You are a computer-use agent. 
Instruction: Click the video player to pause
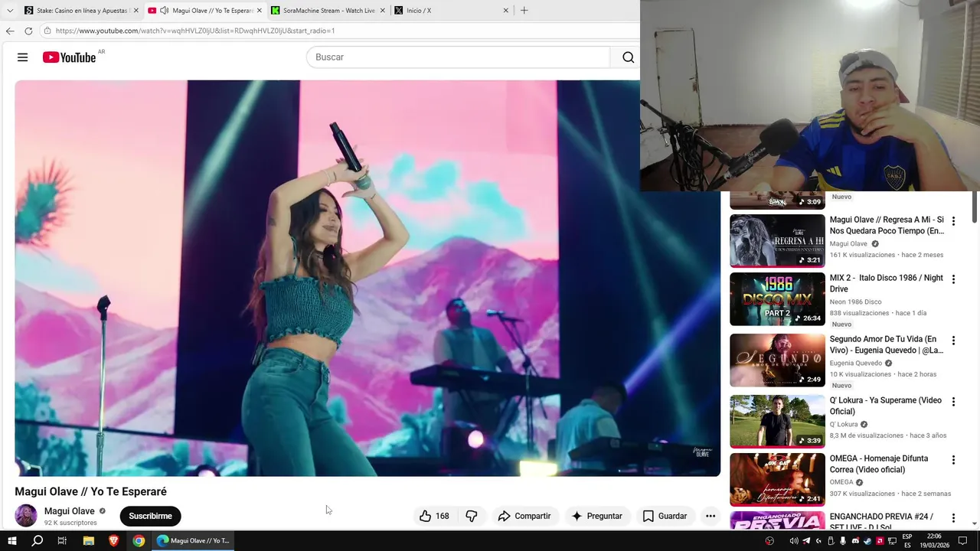[367, 279]
